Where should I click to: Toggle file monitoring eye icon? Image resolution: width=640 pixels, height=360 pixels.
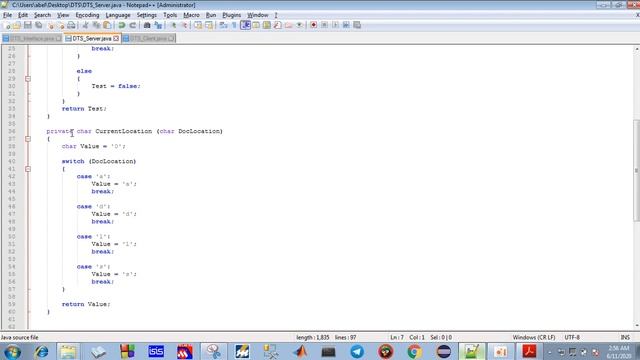pos(300,25)
